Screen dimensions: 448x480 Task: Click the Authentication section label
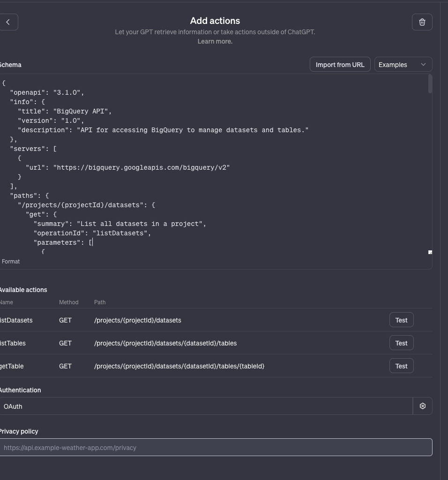(20, 390)
